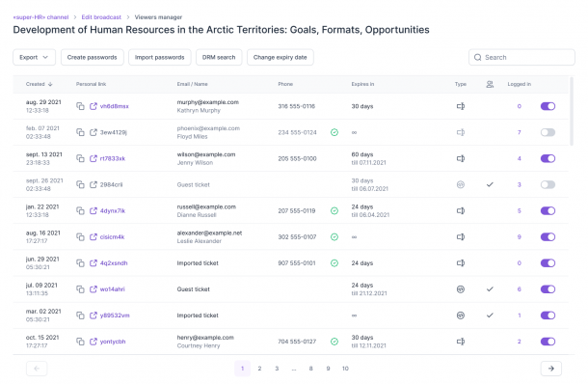Click the guest-type icon in wo14ahri row
Viewport: 588px width, 384px height.
[x=461, y=289]
